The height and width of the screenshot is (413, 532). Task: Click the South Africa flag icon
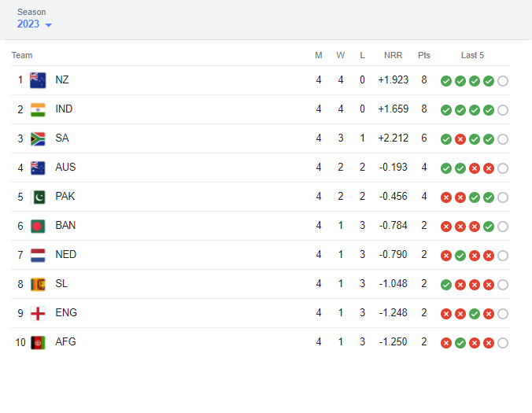pos(38,138)
